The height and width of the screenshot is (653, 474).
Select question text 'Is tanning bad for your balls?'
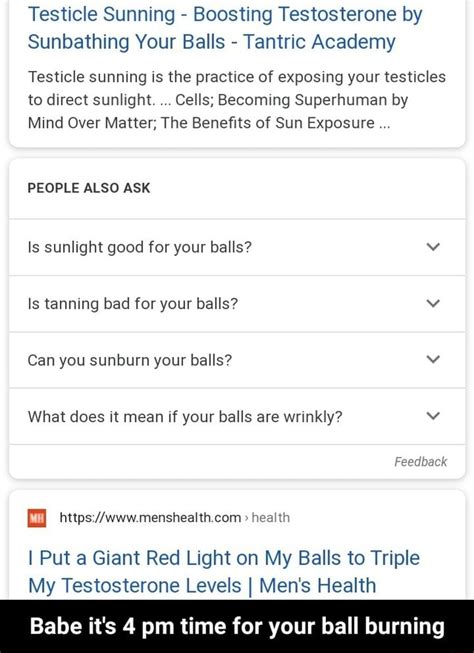[x=132, y=304]
